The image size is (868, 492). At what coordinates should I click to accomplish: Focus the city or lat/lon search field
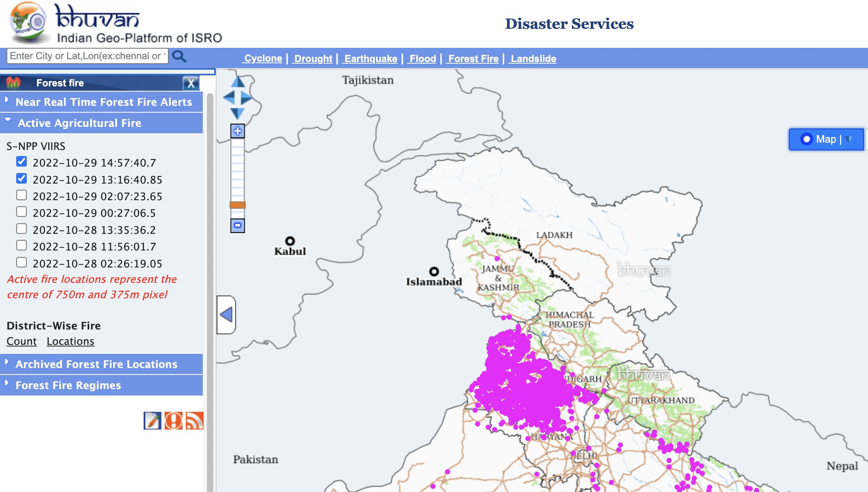[x=88, y=56]
